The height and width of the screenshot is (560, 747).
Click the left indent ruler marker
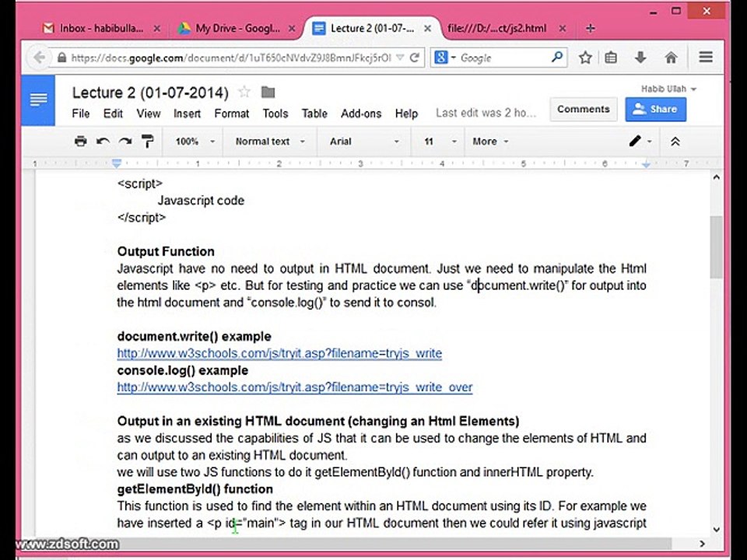117,163
